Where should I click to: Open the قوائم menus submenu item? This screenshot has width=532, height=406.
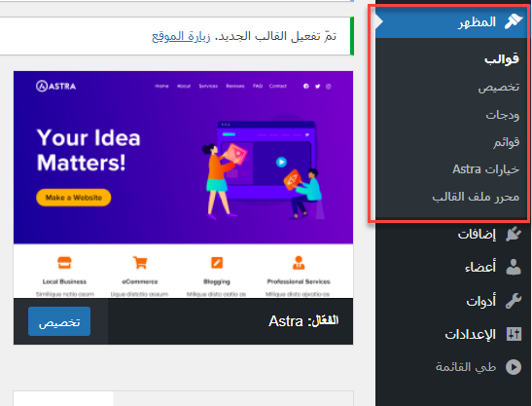point(506,142)
